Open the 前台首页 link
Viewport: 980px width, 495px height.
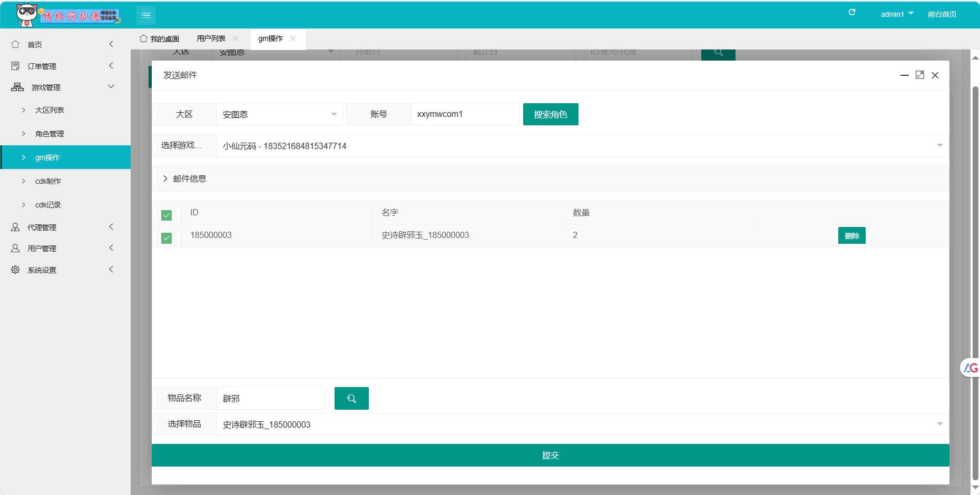(942, 14)
